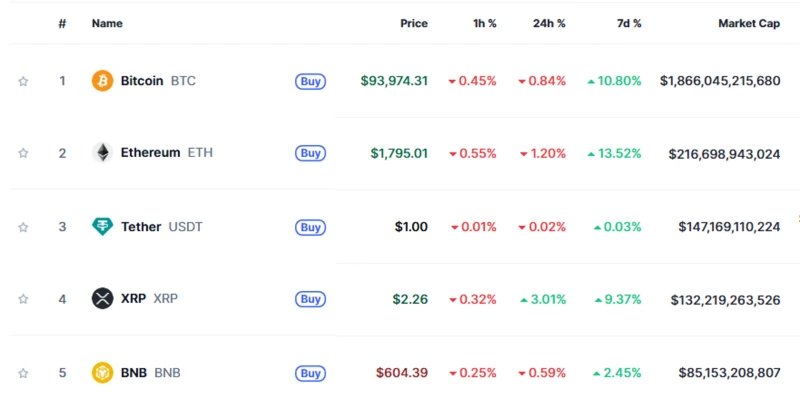Click the Bitcoin logo icon
Viewport: 800px width, 408px height.
pos(102,81)
